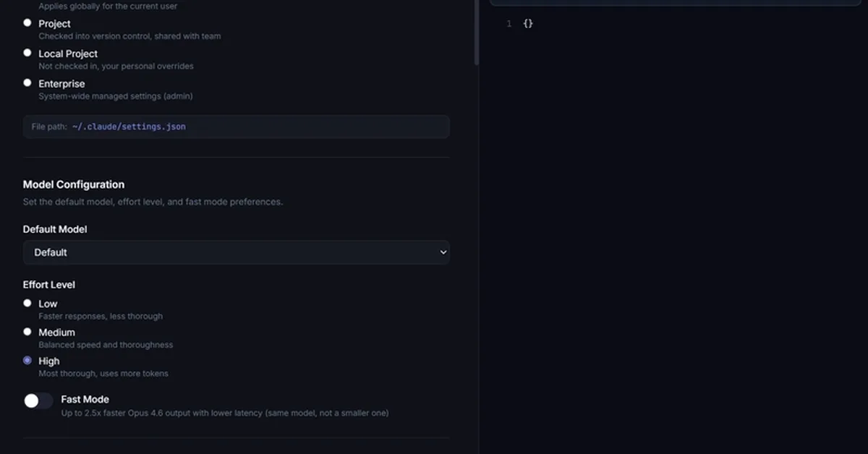This screenshot has height=454, width=868.
Task: Click the Effort Level section heading
Action: pos(49,284)
